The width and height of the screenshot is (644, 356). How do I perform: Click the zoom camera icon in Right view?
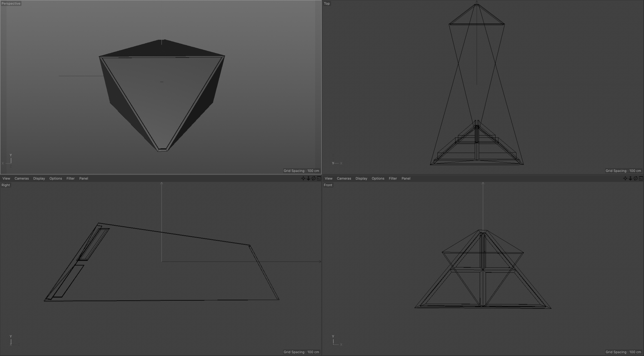(308, 178)
